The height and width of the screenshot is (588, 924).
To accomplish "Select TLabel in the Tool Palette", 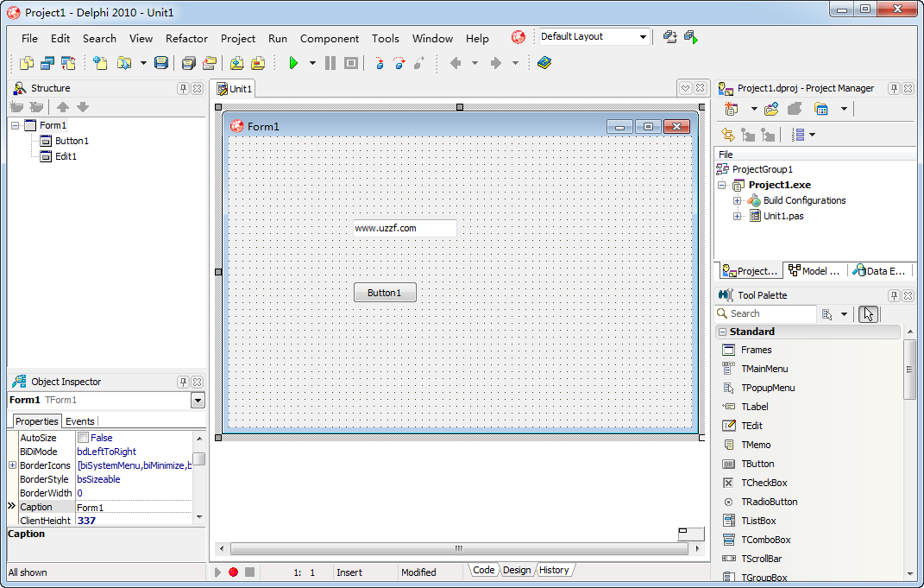I will (755, 407).
